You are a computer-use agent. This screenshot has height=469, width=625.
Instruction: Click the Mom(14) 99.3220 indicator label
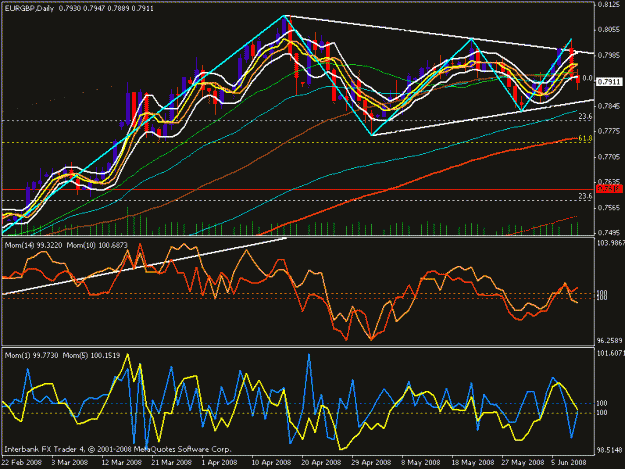(x=33, y=245)
